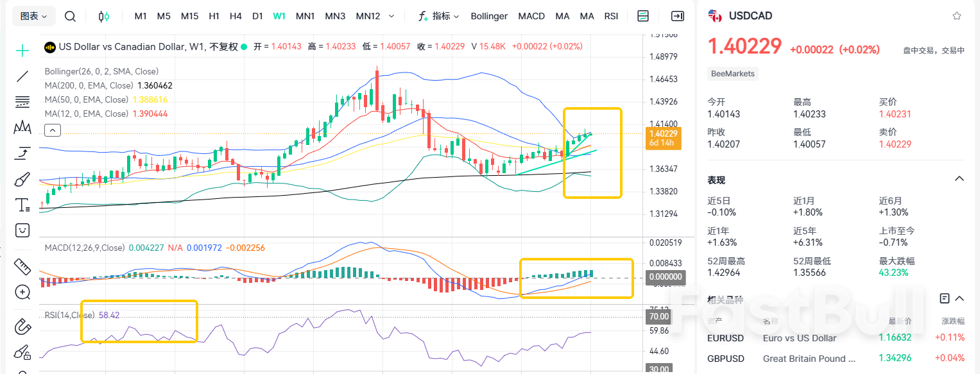
Task: Switch to the H4 timeframe
Action: point(236,16)
